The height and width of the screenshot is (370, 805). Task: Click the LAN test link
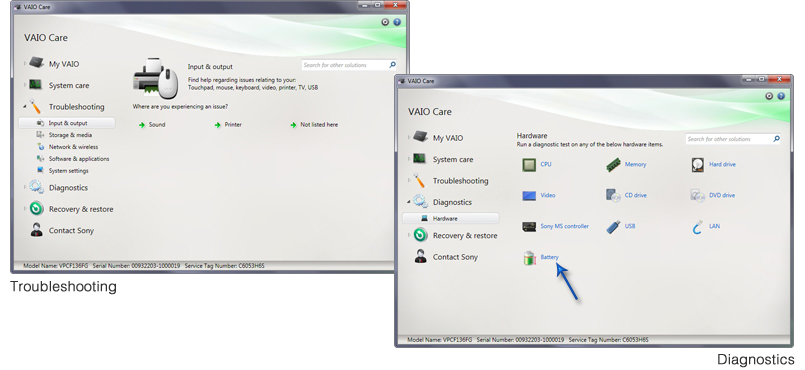click(714, 226)
